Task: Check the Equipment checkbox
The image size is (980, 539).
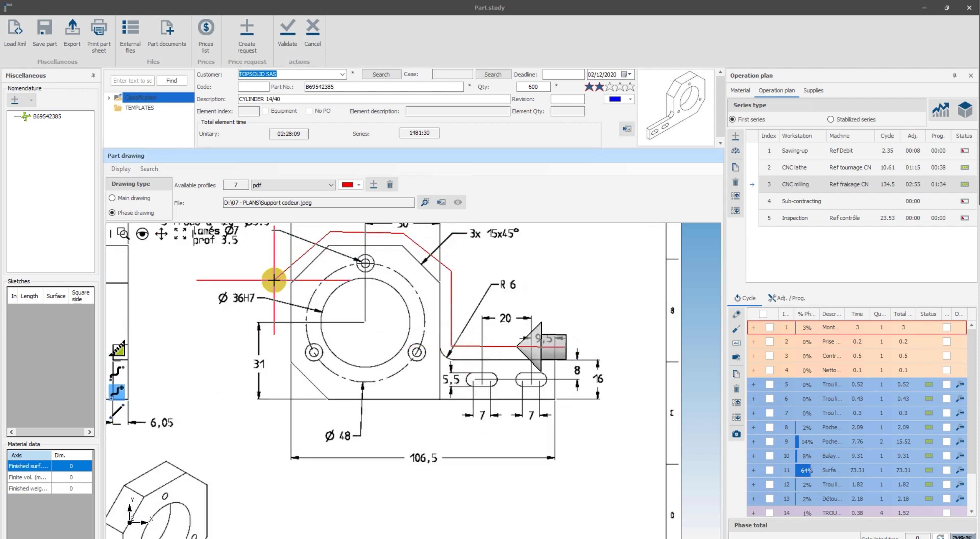Action: (265, 111)
